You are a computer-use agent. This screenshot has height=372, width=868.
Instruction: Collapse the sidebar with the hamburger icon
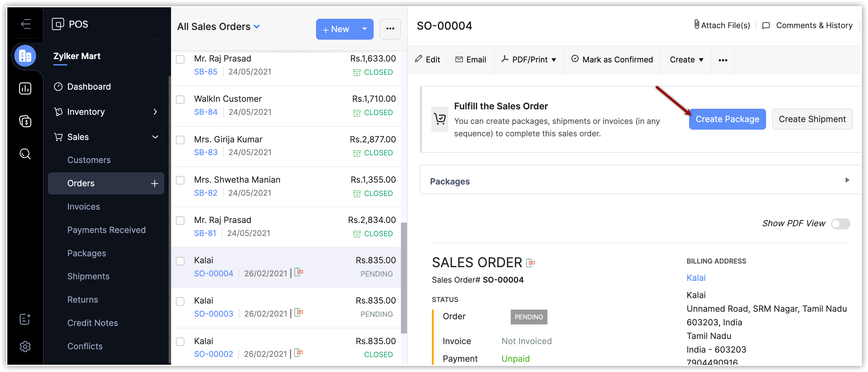tap(25, 24)
